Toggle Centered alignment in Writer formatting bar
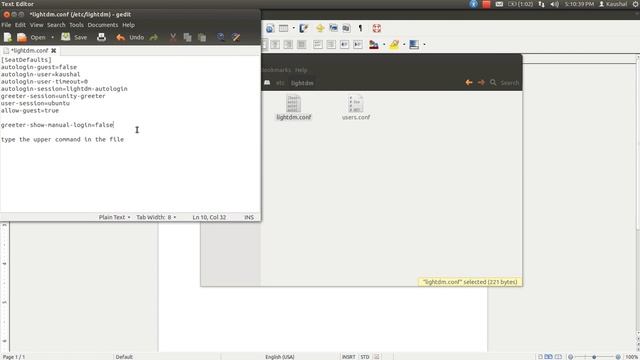The width and height of the screenshot is (640, 360). [275, 44]
